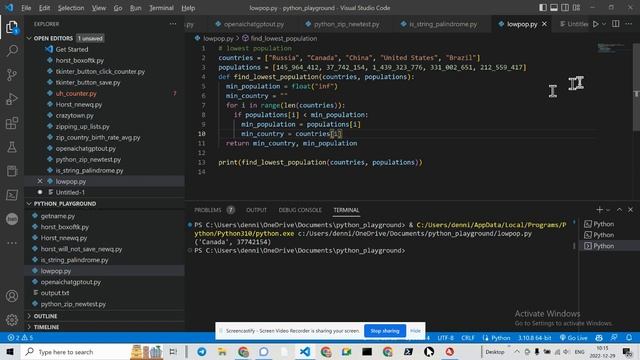Toggle Secondary Side Bar layout button
This screenshot has width=640, height=360.
pos(565,8)
